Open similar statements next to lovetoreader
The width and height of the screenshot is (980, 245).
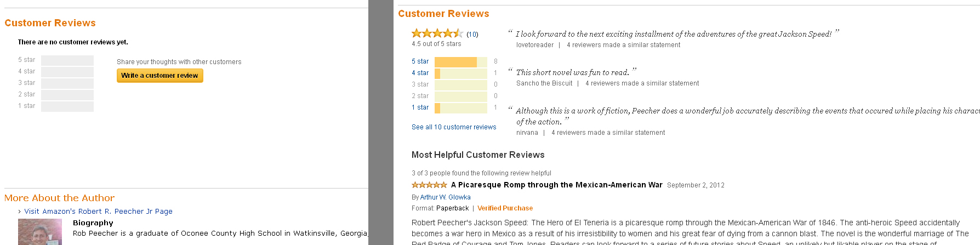click(x=623, y=45)
